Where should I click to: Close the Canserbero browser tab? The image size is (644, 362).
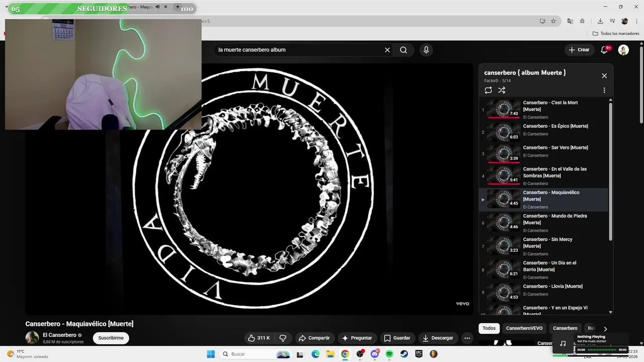click(166, 7)
